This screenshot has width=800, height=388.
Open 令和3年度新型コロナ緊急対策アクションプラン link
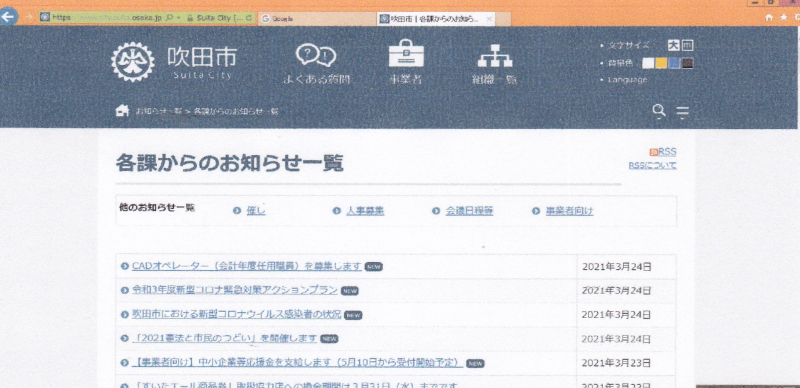[235, 290]
